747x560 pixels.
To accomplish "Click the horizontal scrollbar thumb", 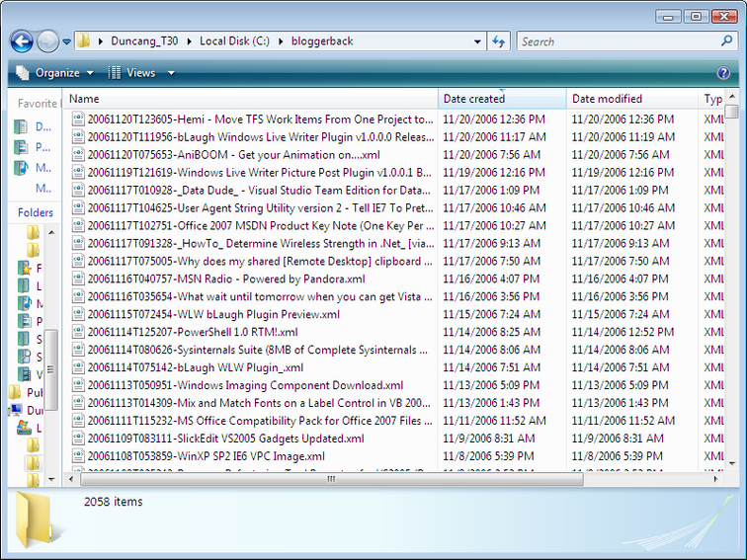I will pyautogui.click(x=332, y=479).
